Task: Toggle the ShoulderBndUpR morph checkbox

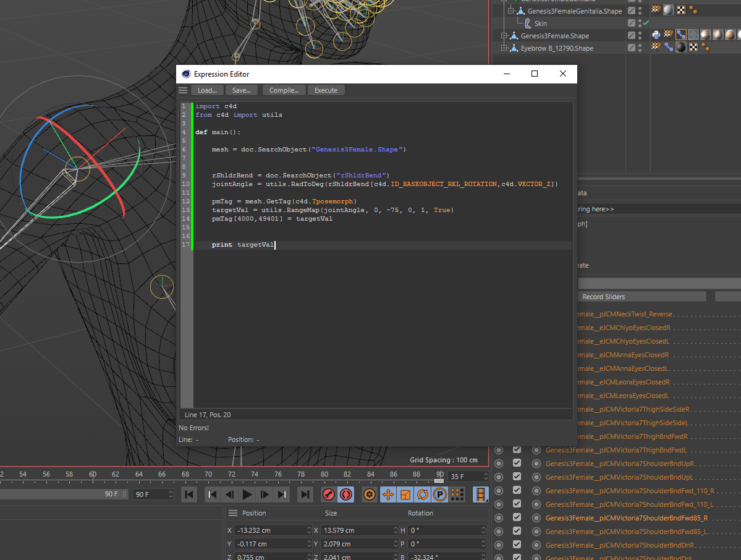Action: [517, 464]
